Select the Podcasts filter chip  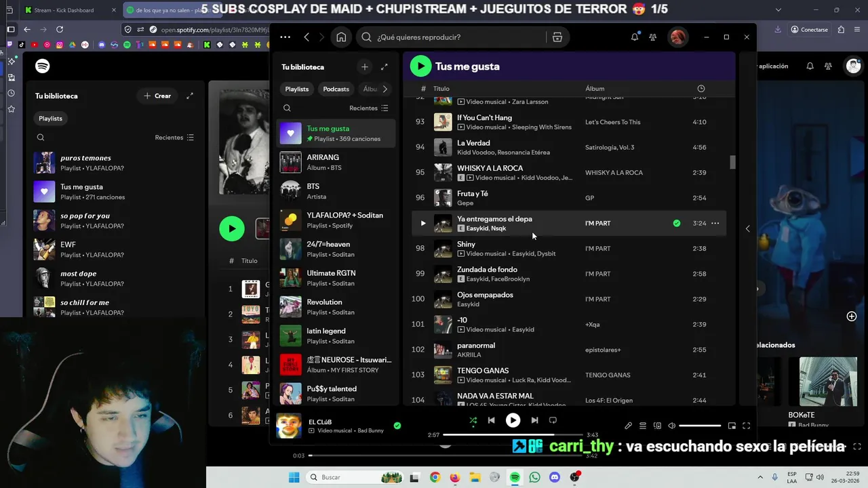tap(336, 89)
